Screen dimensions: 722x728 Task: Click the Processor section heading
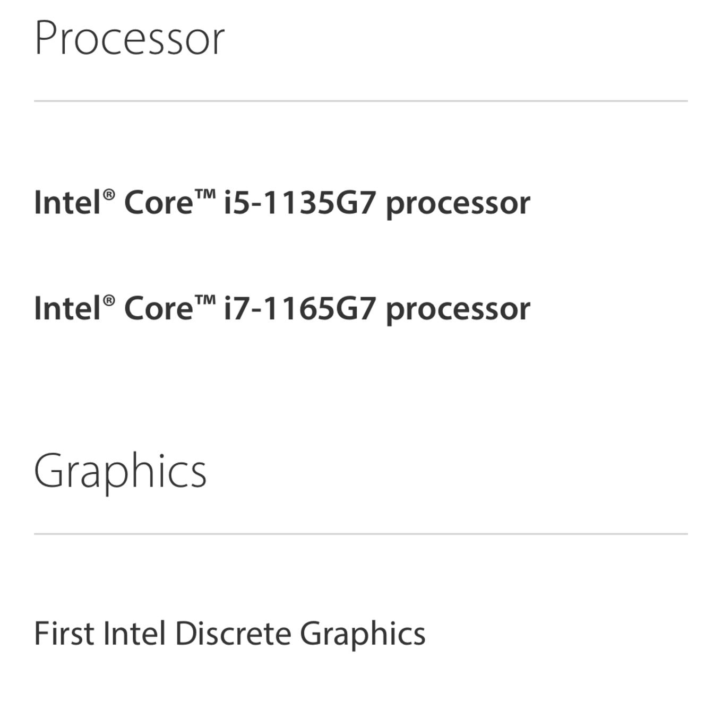coord(130,38)
